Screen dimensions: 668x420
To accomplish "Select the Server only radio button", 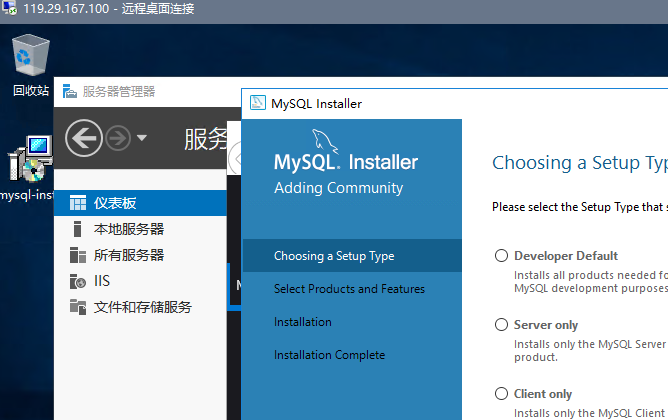I will (501, 325).
